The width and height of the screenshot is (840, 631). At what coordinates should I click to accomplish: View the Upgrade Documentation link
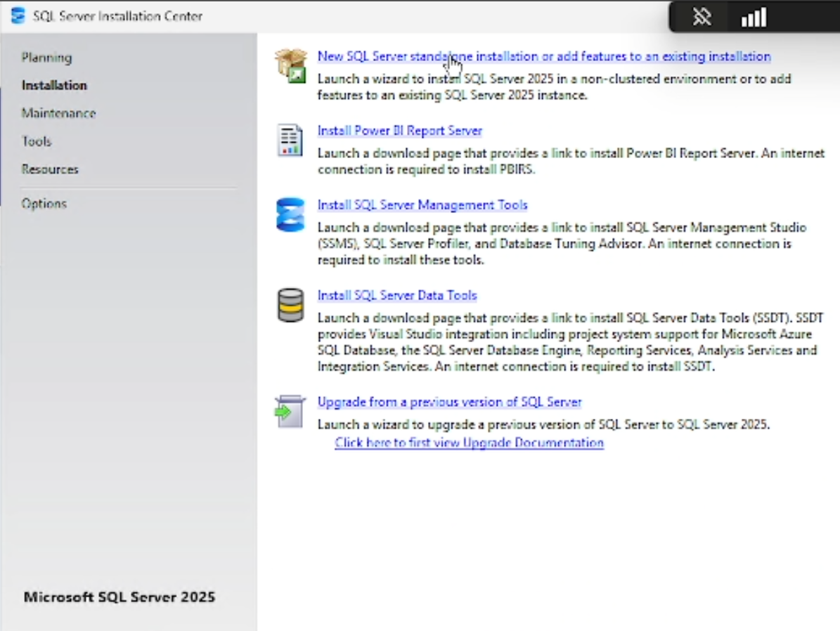(468, 443)
